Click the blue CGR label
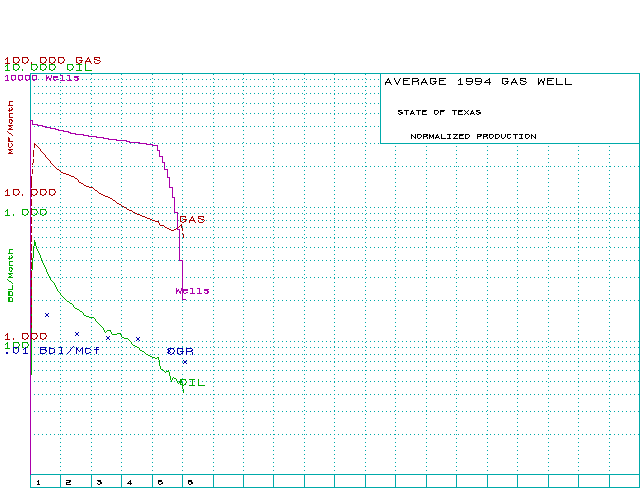This screenshot has width=640, height=491. coord(180,351)
